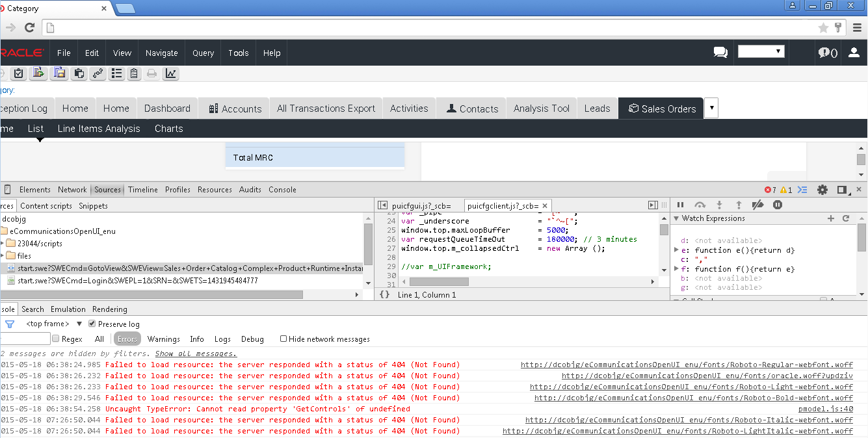Viewport: 868px width, 438px height.
Task: Open Roboto-Regular-webfont.woff URL link
Action: tap(687, 365)
